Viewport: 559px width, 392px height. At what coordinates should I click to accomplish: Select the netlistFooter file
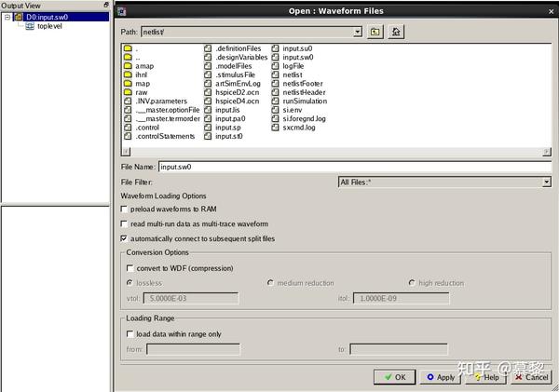(x=303, y=84)
